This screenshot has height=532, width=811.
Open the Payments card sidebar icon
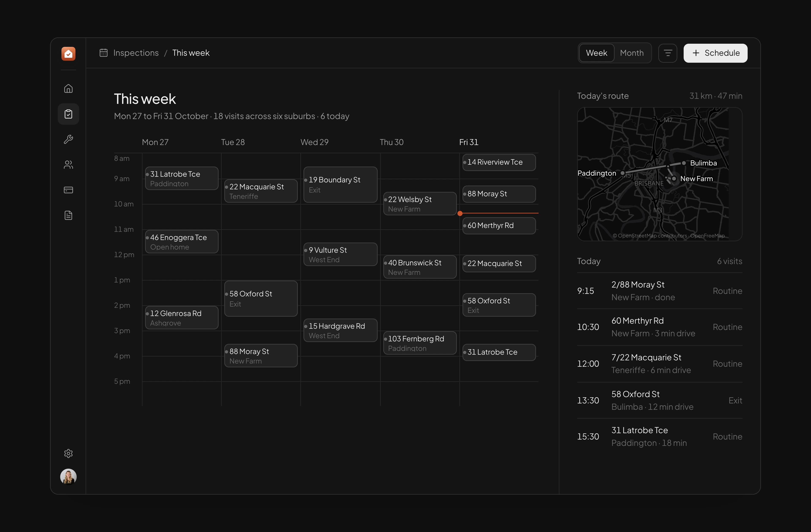tap(68, 190)
